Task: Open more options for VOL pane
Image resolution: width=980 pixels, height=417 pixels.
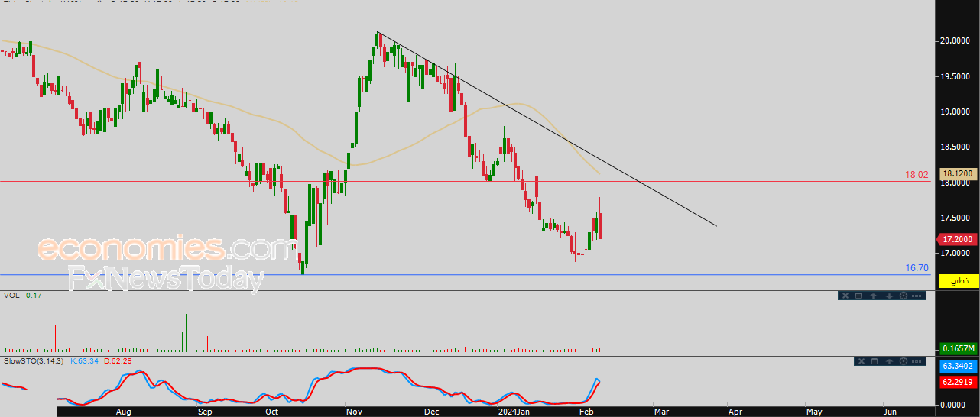Action: (917, 296)
